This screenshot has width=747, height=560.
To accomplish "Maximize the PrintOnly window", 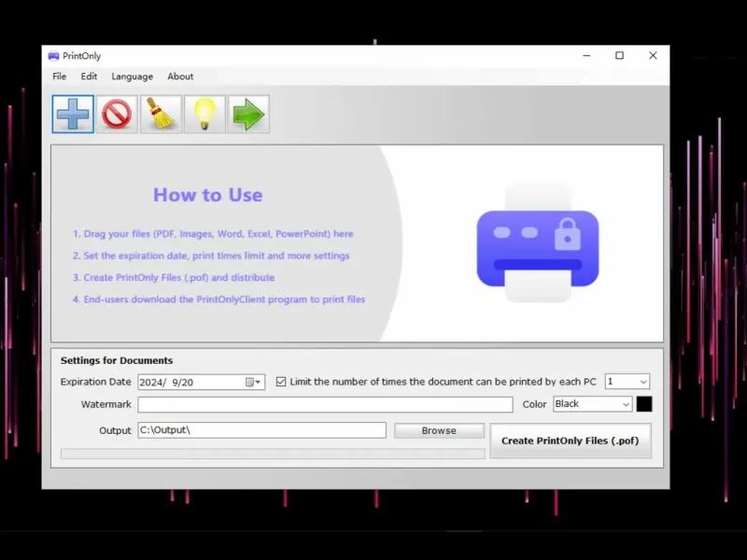I will tap(619, 56).
